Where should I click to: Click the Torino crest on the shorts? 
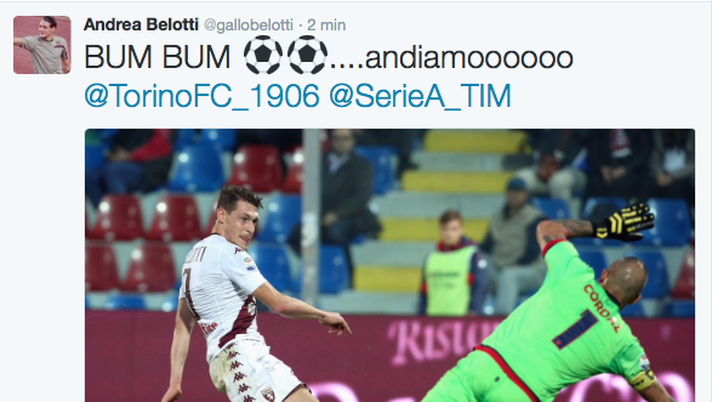coord(268,394)
